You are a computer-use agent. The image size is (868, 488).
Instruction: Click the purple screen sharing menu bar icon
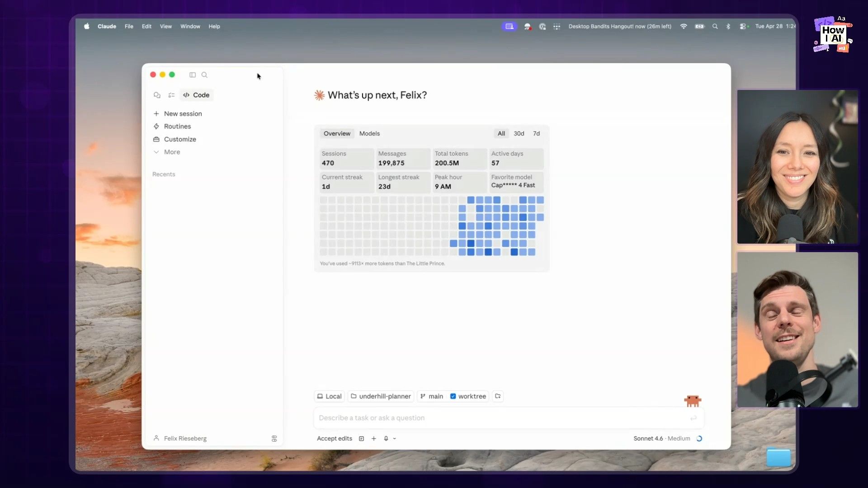[x=509, y=26]
